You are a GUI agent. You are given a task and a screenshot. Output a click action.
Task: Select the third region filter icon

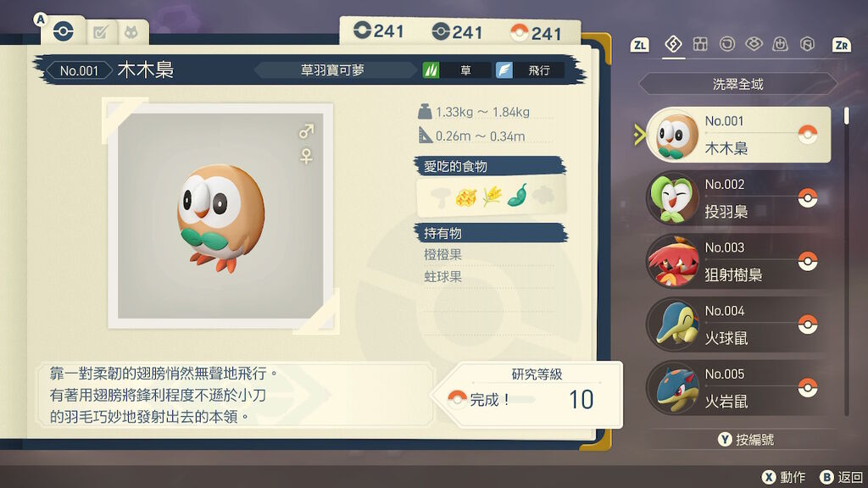point(726,44)
